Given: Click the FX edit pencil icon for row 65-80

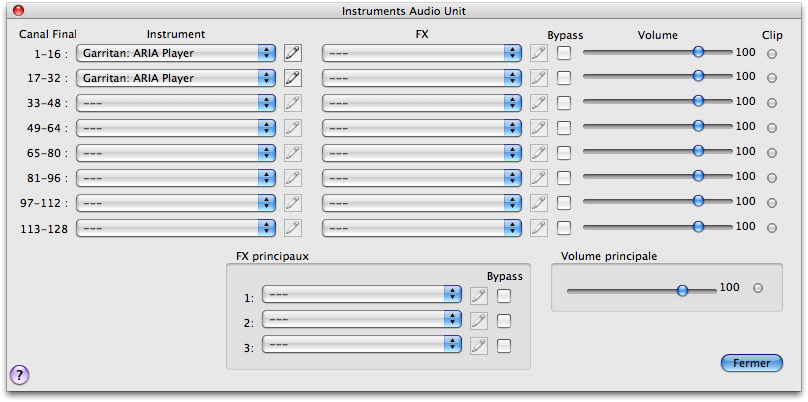Looking at the screenshot, I should point(538,152).
